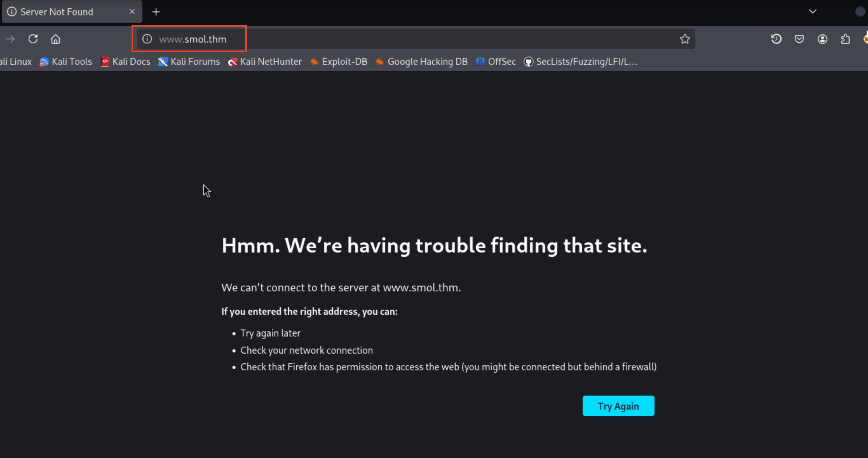Bookmark this page with the star icon
Screen dimensions: 868x458
684,39
